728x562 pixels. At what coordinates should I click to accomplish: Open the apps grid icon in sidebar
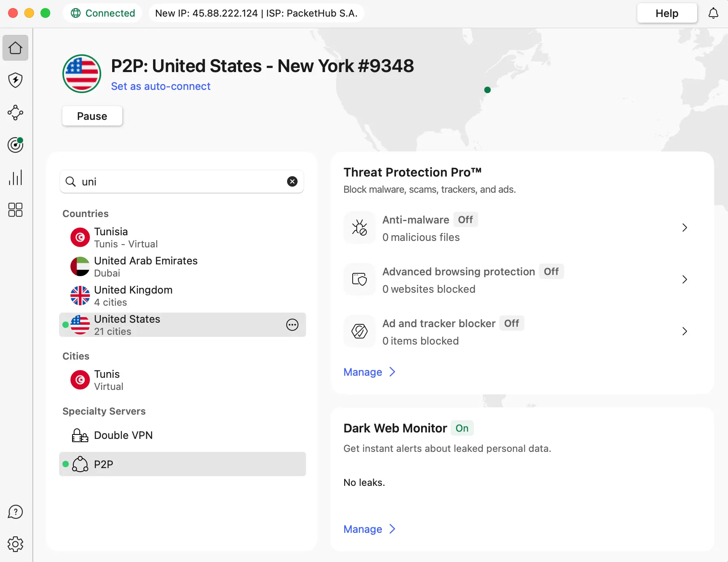click(x=15, y=210)
